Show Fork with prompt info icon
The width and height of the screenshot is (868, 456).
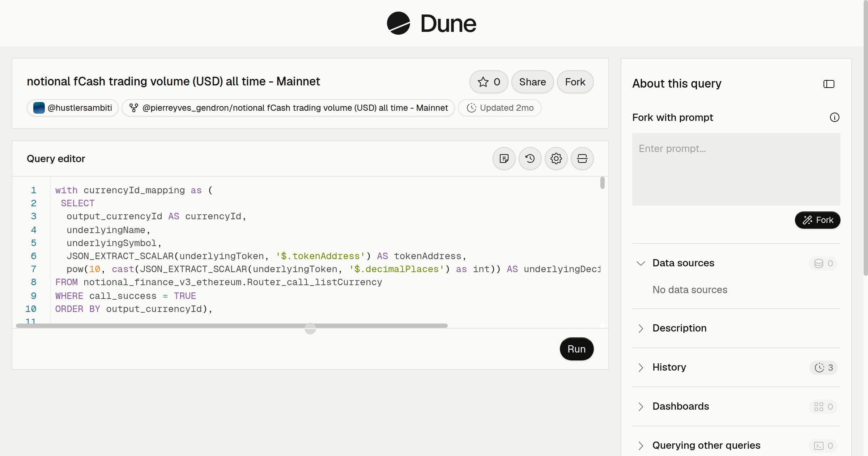point(835,117)
